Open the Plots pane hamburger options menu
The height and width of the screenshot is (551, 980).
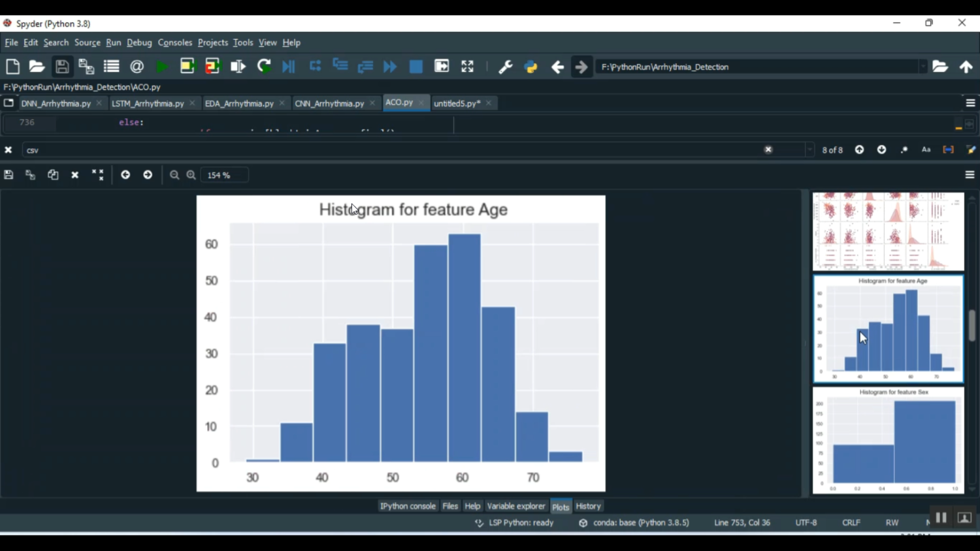point(970,175)
